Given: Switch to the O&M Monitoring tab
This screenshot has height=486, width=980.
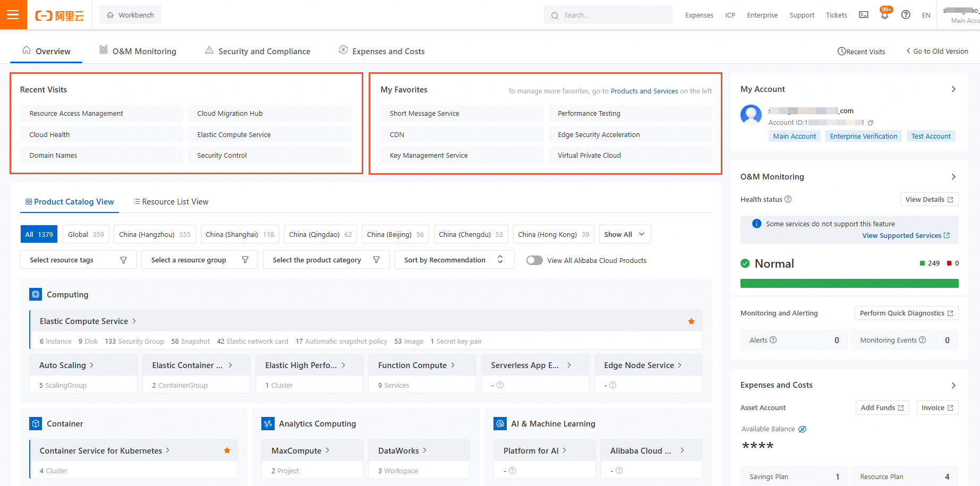Looking at the screenshot, I should 138,51.
